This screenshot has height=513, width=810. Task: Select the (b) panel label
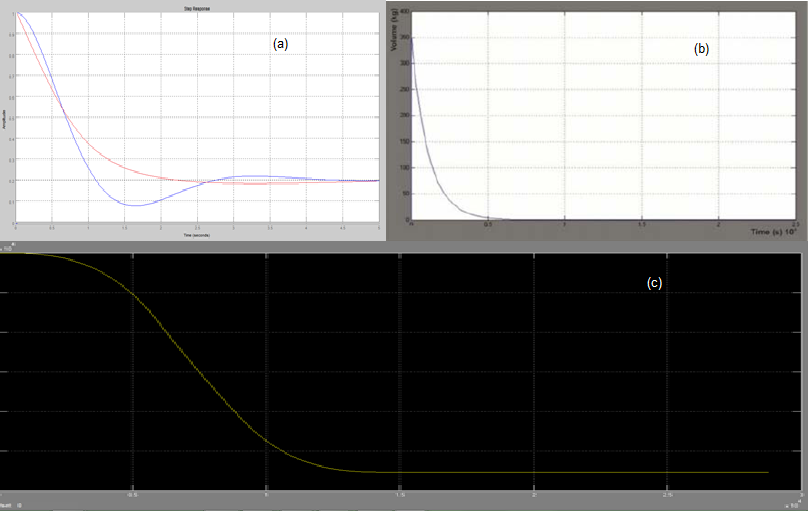(x=701, y=48)
